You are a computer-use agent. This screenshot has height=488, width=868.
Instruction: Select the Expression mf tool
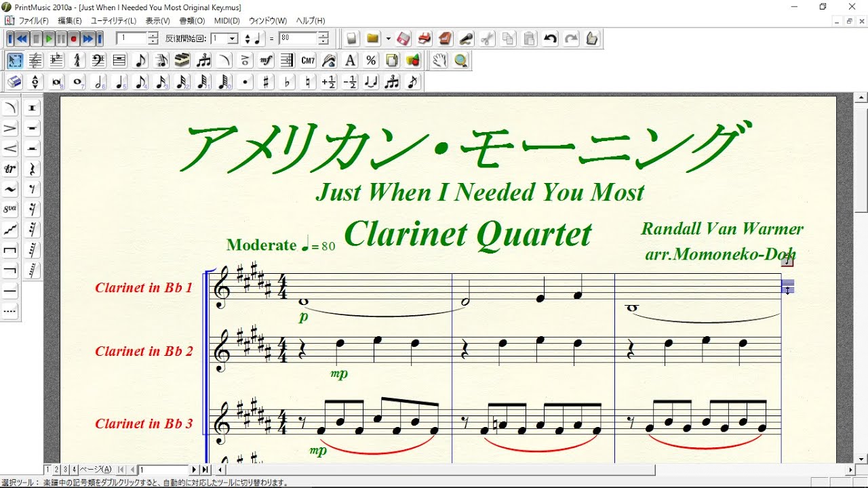coord(267,60)
